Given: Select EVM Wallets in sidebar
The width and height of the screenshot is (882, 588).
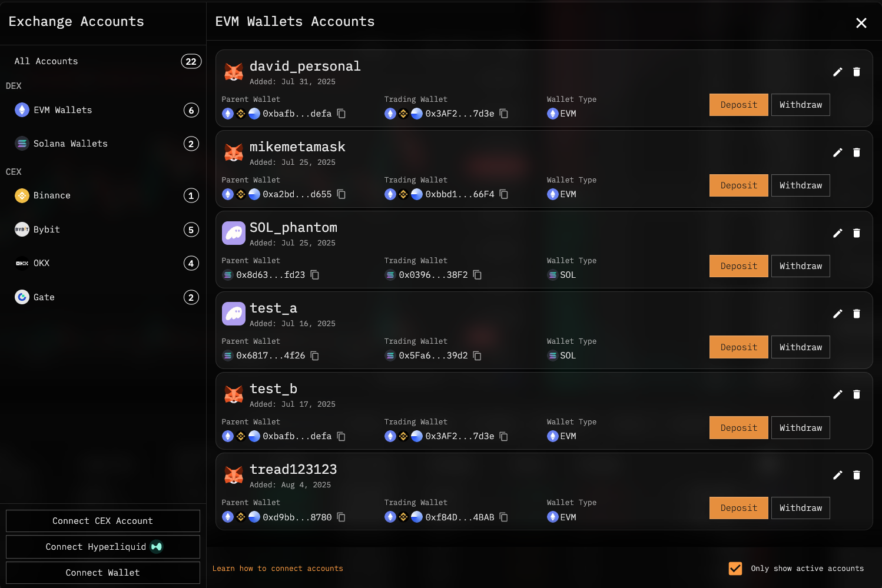Looking at the screenshot, I should (62, 110).
